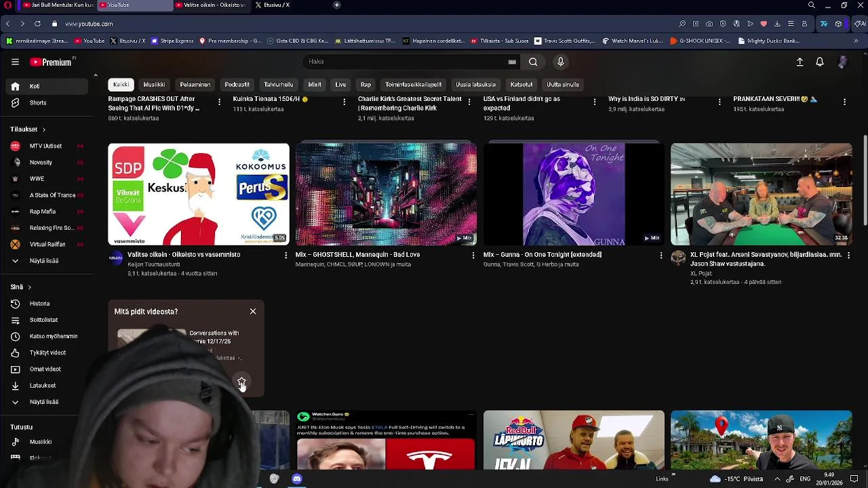Screen dimensions: 868x488
Task: Select the Rap filter chip
Action: 366,85
